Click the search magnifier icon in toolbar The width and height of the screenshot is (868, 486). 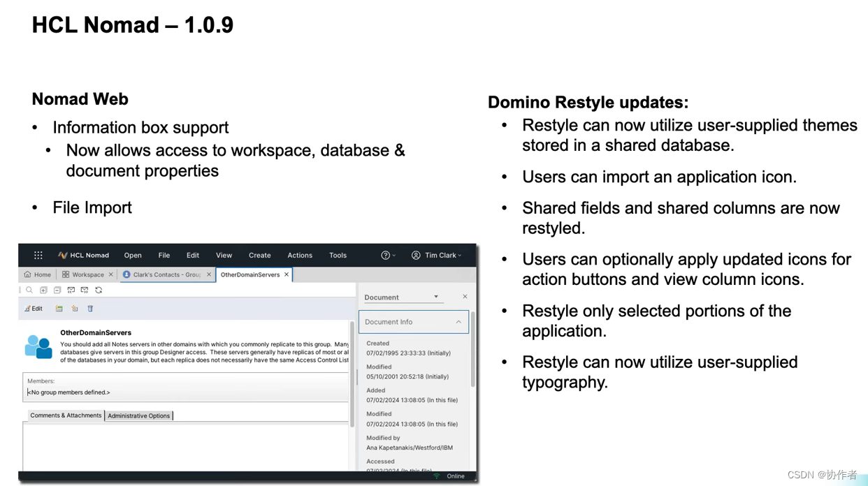point(29,290)
